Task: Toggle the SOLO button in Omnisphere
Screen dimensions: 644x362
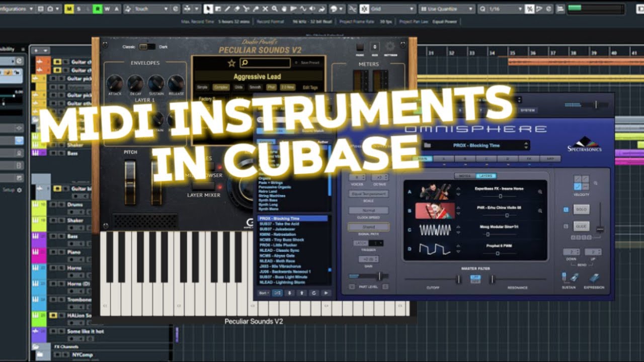Action: [582, 210]
